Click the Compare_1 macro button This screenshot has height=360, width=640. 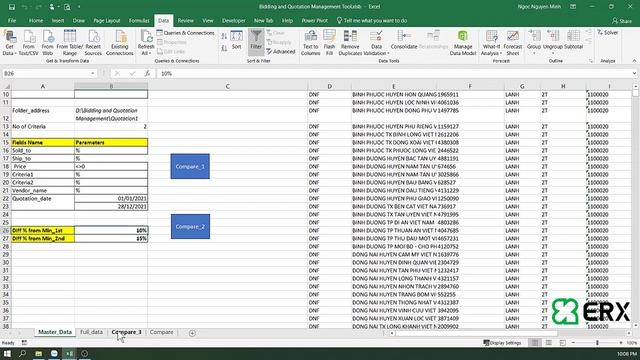point(190,166)
